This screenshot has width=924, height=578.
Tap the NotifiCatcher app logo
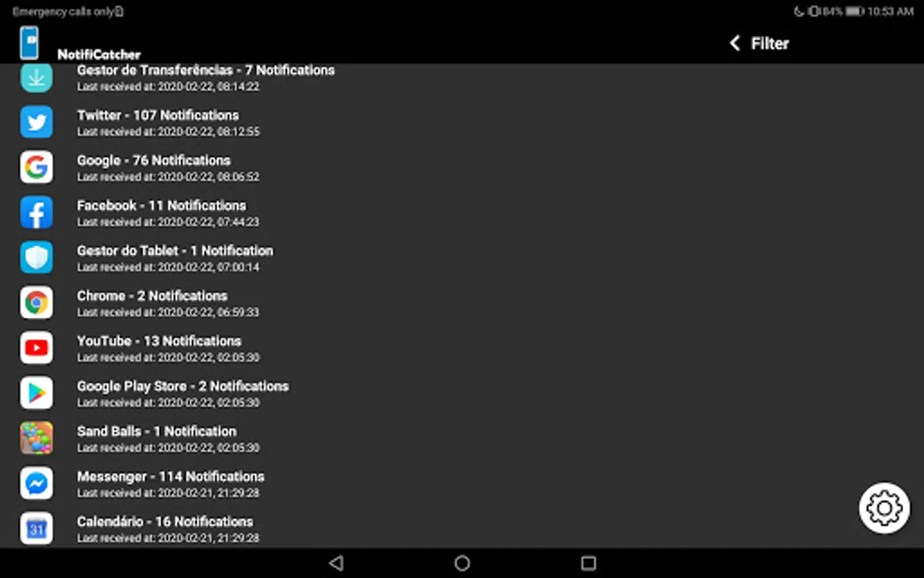coord(29,43)
